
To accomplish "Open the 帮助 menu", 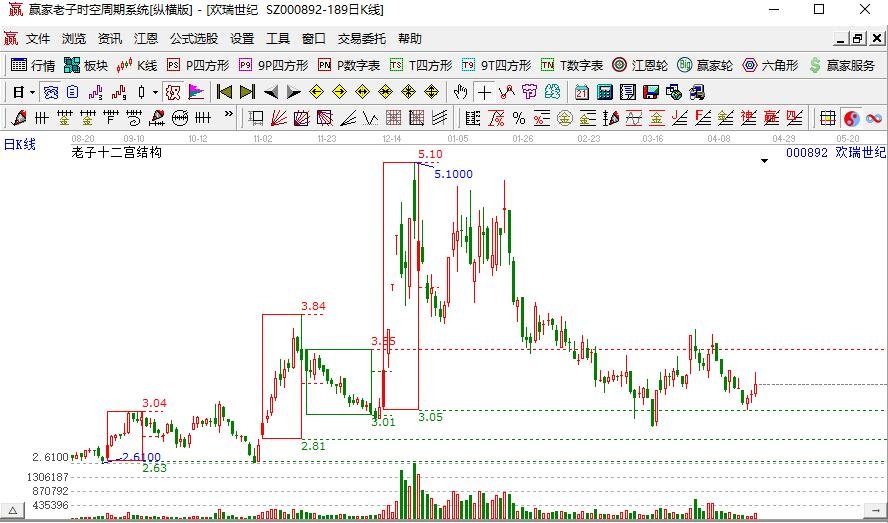I will coord(409,39).
